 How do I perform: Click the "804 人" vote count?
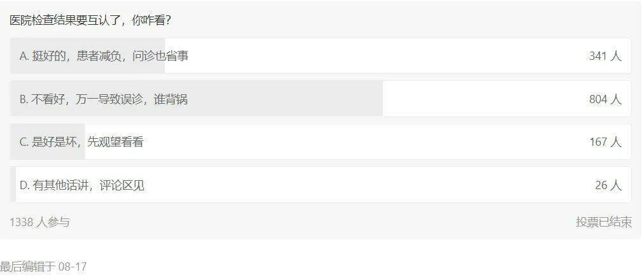click(x=605, y=99)
